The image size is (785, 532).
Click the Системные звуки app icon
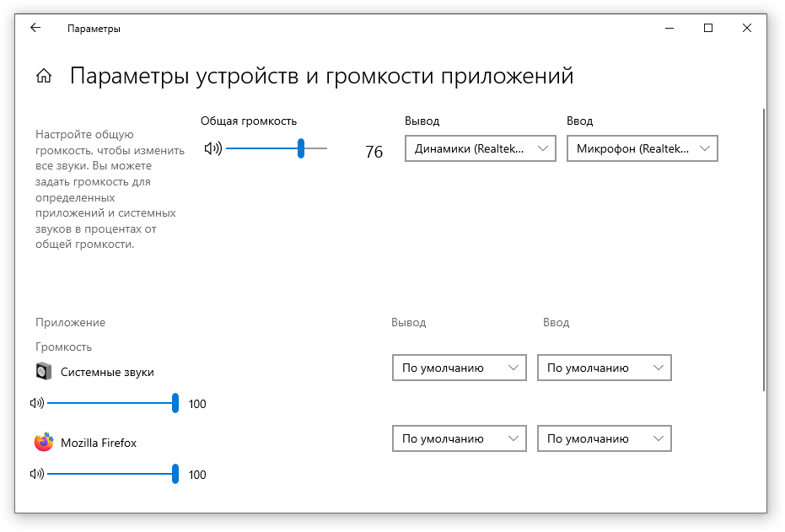click(x=44, y=371)
